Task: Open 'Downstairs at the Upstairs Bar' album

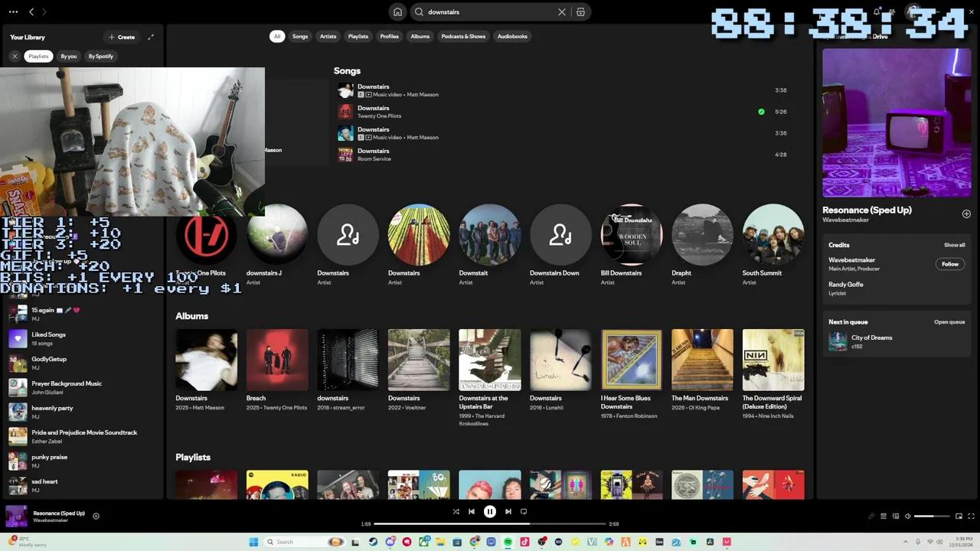Action: tap(489, 379)
